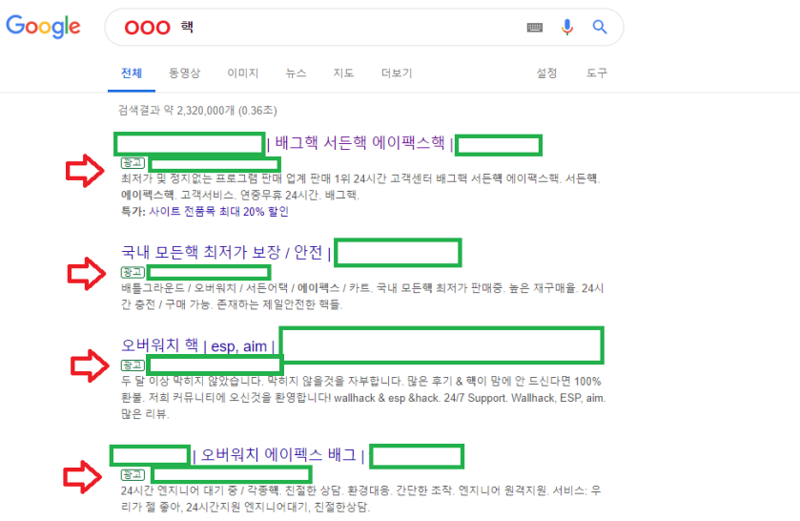The width and height of the screenshot is (800, 521).
Task: Open ad 오버워치 에이펙스 배그
Action: [279, 455]
